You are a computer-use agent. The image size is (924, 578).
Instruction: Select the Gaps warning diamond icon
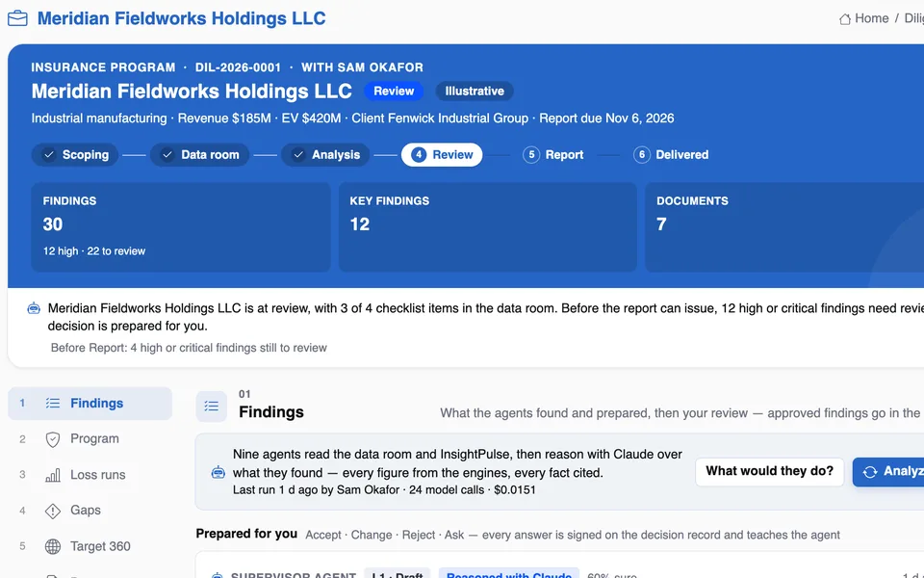pos(52,511)
